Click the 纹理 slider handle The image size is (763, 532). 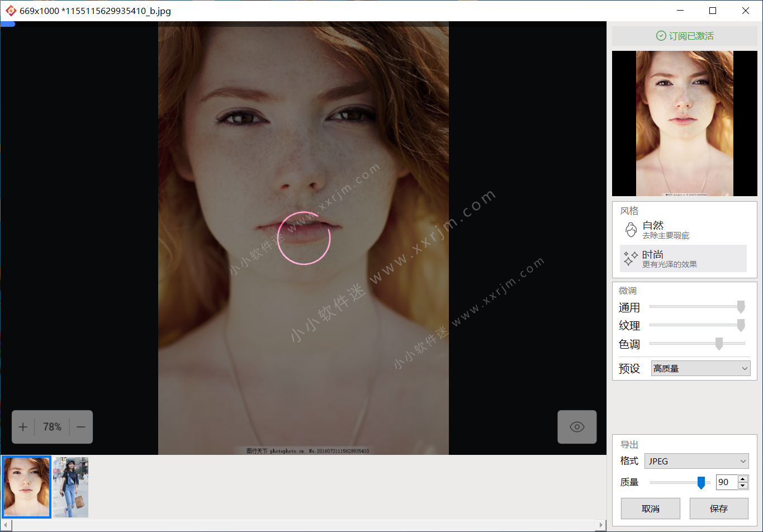point(741,325)
